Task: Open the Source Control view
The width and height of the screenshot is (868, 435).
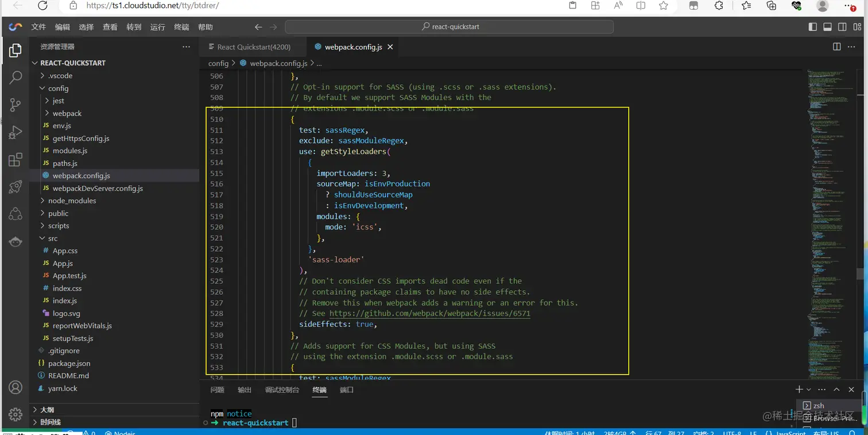Action: tap(15, 105)
